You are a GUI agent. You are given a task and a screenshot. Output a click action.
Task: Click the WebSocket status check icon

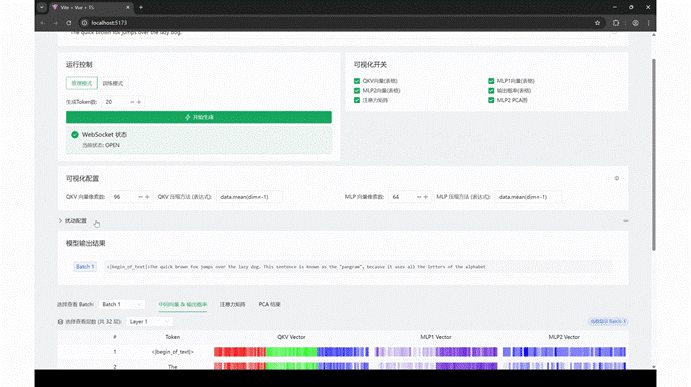[75, 135]
